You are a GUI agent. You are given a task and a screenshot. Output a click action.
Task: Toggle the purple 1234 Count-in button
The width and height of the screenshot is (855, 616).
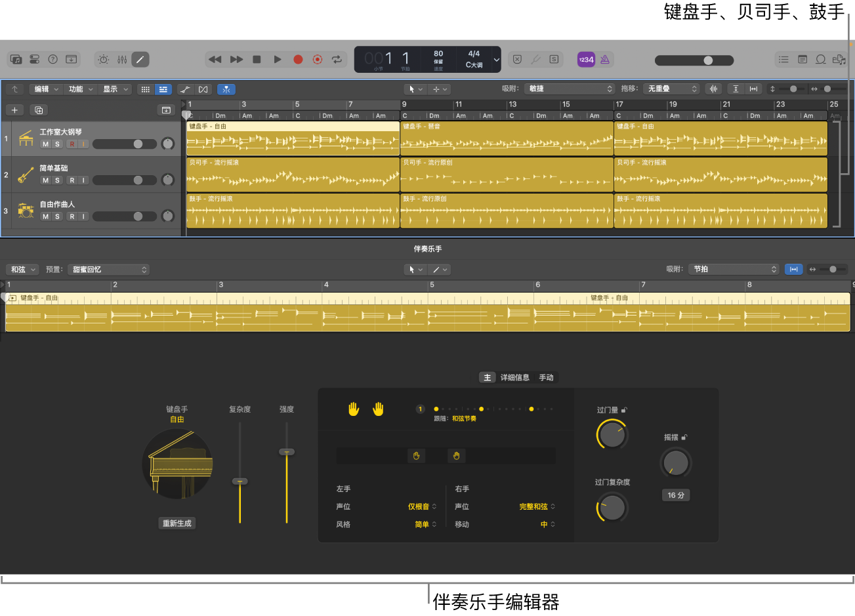point(586,60)
